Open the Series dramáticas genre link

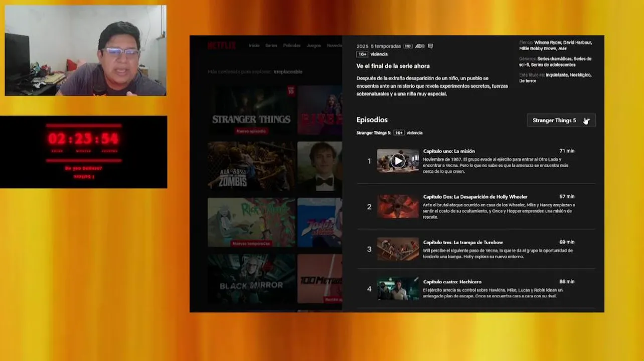point(554,59)
